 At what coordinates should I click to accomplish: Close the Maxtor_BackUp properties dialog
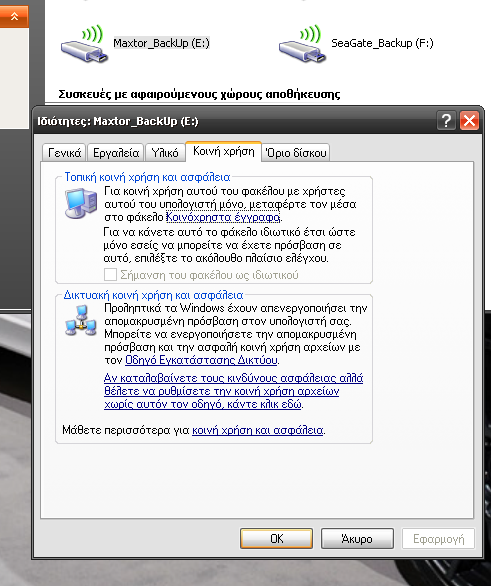469,121
